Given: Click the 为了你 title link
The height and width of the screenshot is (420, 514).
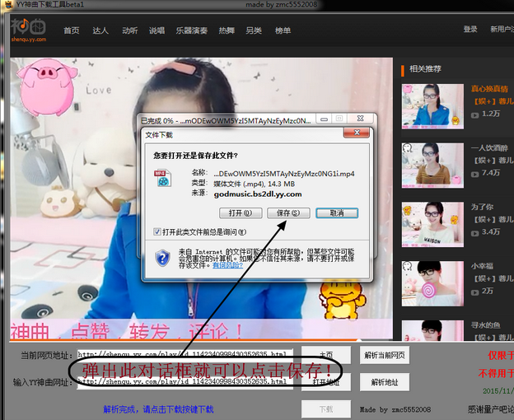Looking at the screenshot, I should click(482, 207).
